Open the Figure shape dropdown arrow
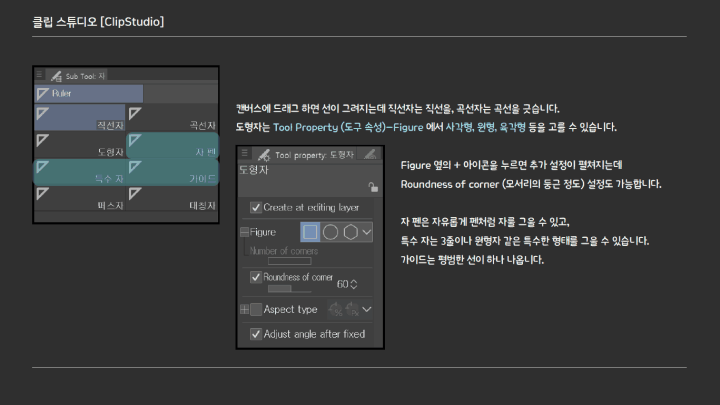Screen dimensions: 720x405 click(x=366, y=232)
